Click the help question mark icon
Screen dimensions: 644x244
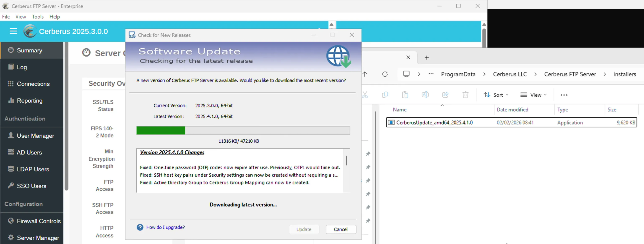coord(140,227)
